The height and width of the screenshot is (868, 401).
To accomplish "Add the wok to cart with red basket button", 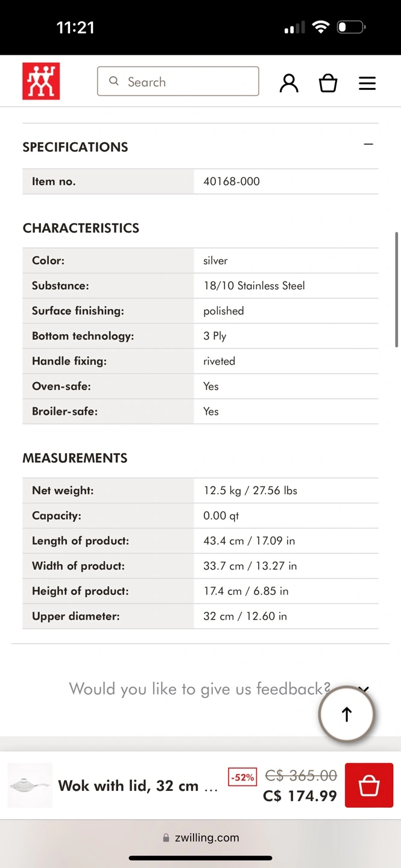I will point(368,785).
